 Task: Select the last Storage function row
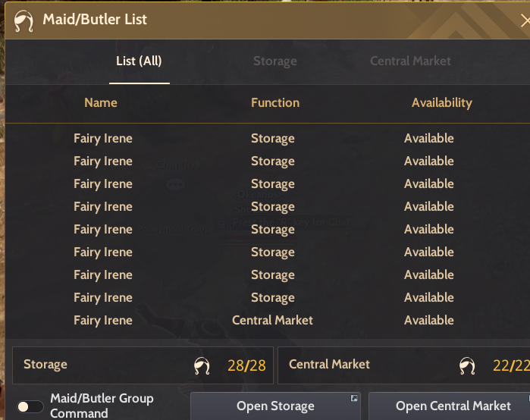(267, 298)
